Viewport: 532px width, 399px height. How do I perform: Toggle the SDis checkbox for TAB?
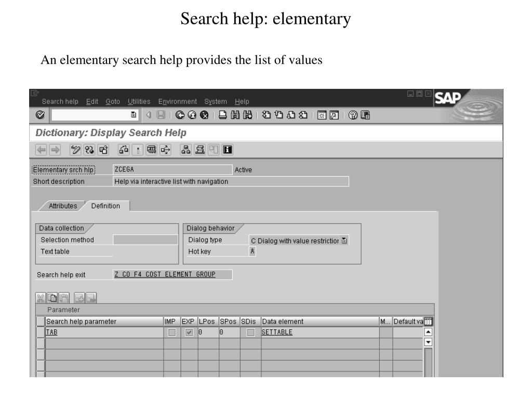pos(251,332)
